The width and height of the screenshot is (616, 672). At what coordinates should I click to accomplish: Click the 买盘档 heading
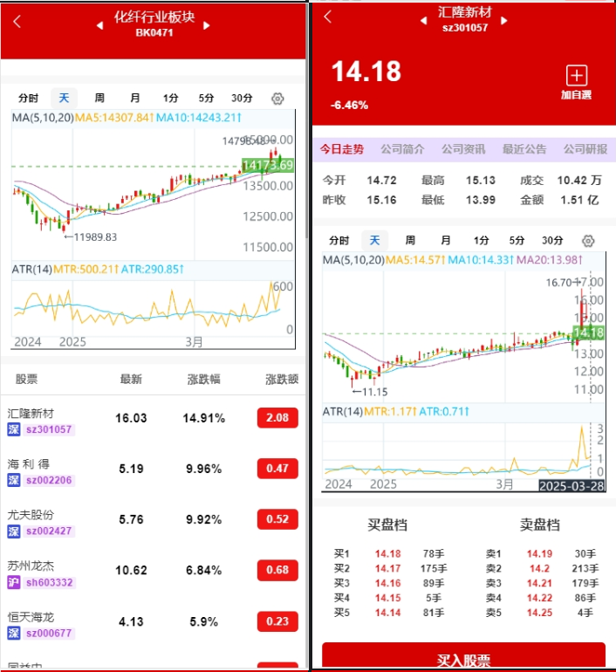(x=387, y=525)
